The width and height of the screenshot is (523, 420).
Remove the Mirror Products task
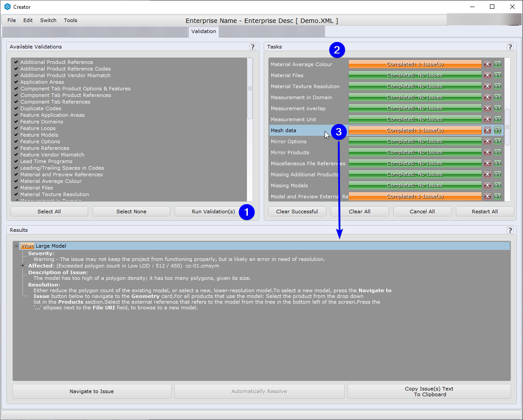tap(487, 152)
